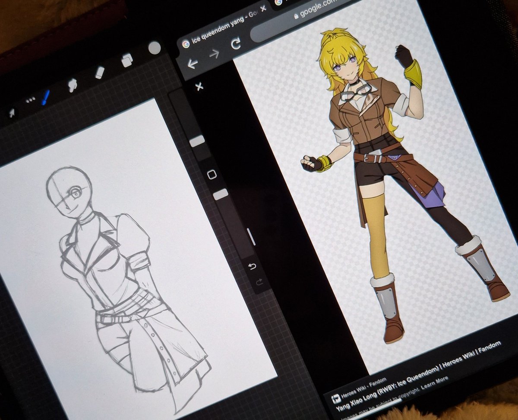Adjust the brush opacity slider handle
Viewport: 518px width, 420px height.
point(221,194)
